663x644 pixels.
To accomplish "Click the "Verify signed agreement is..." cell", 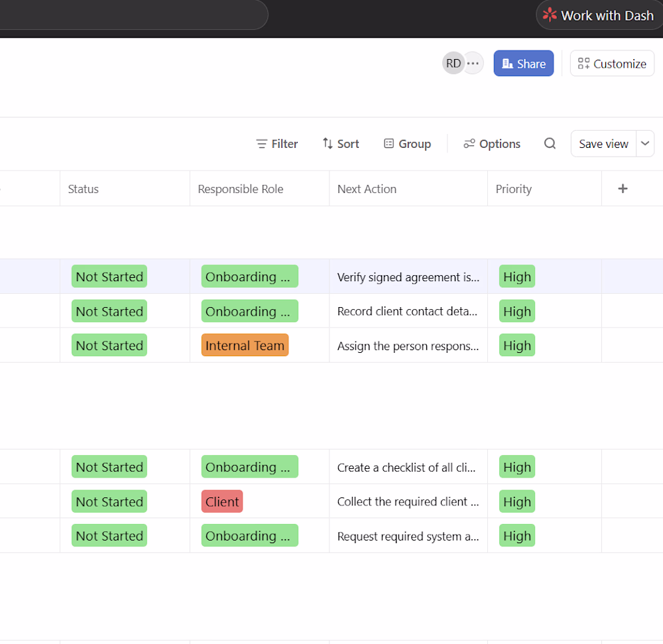I will [x=408, y=277].
